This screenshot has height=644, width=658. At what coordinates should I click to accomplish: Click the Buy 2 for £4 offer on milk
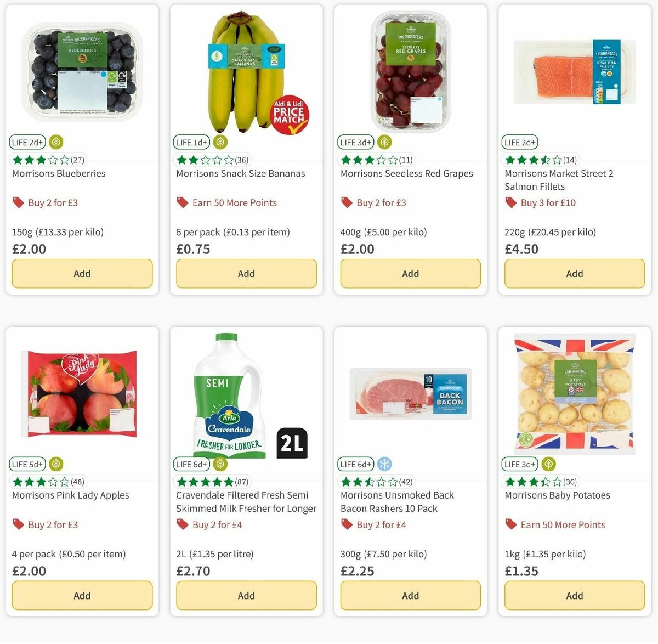(x=216, y=524)
